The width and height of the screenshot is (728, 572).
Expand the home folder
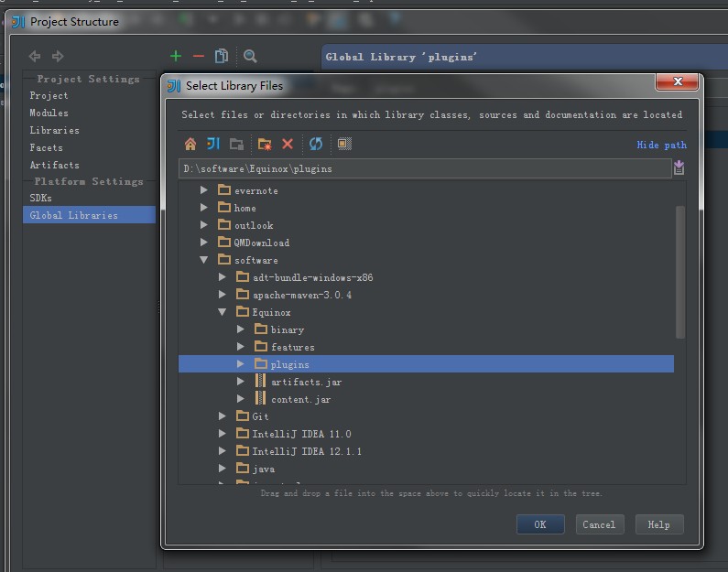pyautogui.click(x=204, y=208)
